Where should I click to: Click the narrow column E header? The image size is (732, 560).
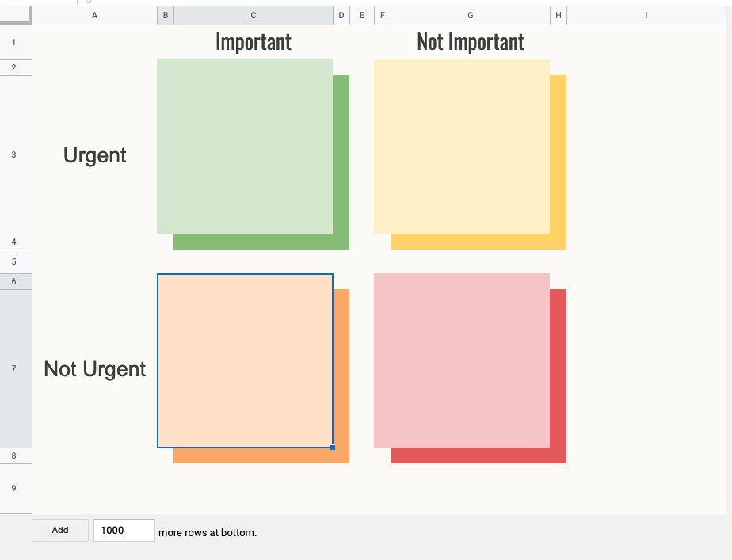pos(361,15)
